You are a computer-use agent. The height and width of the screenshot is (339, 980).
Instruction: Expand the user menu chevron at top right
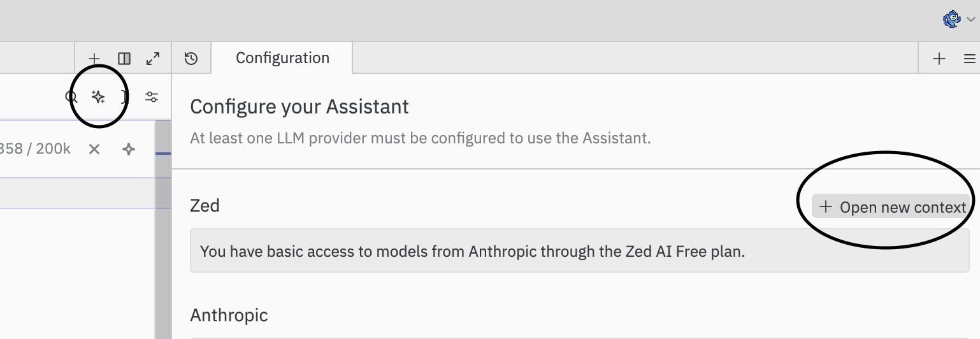pyautogui.click(x=971, y=20)
